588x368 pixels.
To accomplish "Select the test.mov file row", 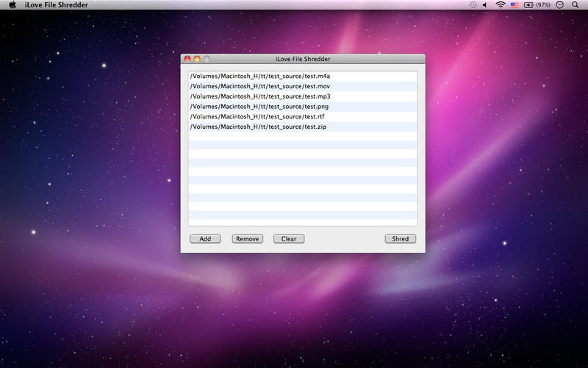I will (x=302, y=86).
